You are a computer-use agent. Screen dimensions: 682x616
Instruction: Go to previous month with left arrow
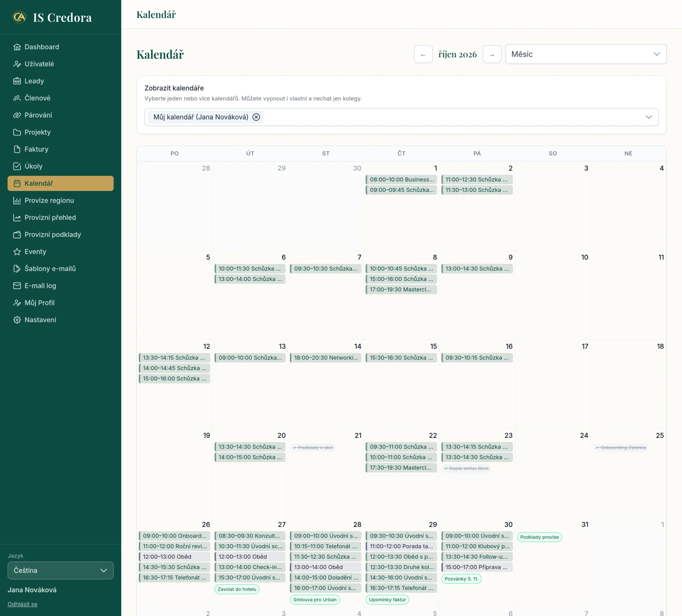point(423,54)
